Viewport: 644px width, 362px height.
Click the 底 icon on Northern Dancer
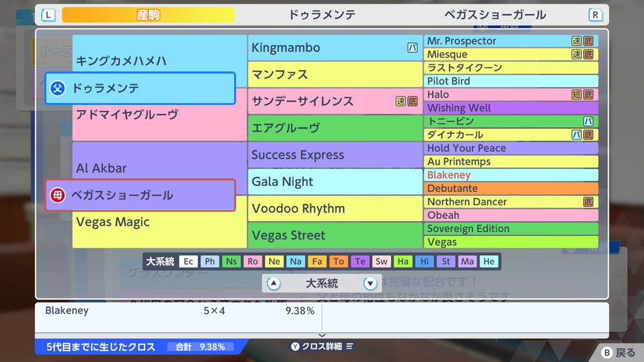(x=588, y=202)
